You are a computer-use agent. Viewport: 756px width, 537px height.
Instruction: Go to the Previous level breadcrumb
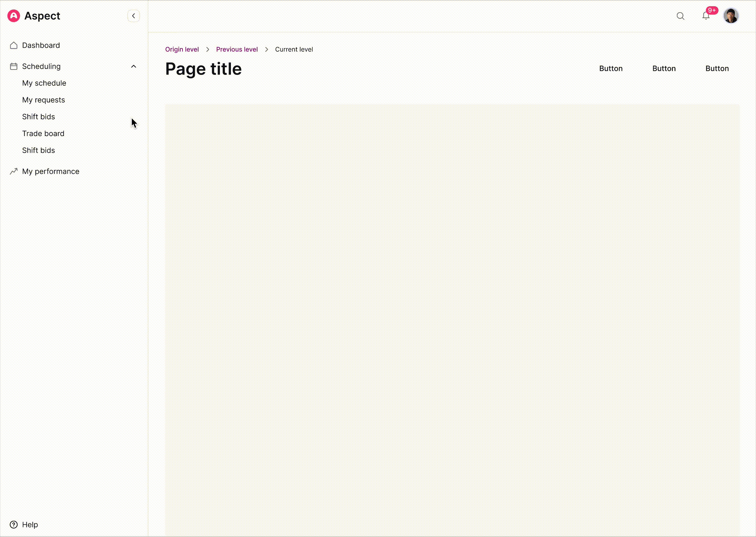237,49
